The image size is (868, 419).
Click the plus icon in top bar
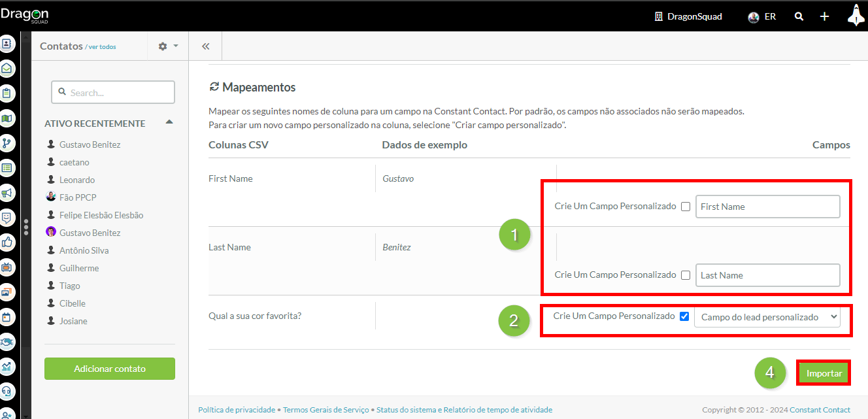point(825,17)
